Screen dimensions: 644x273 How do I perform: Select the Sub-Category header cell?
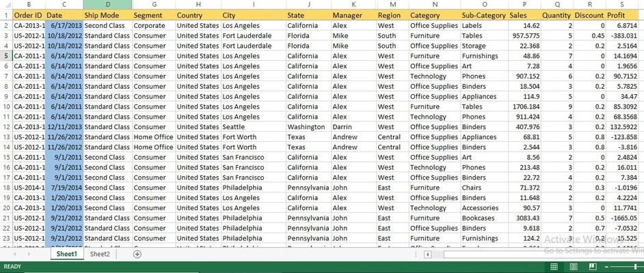click(483, 15)
